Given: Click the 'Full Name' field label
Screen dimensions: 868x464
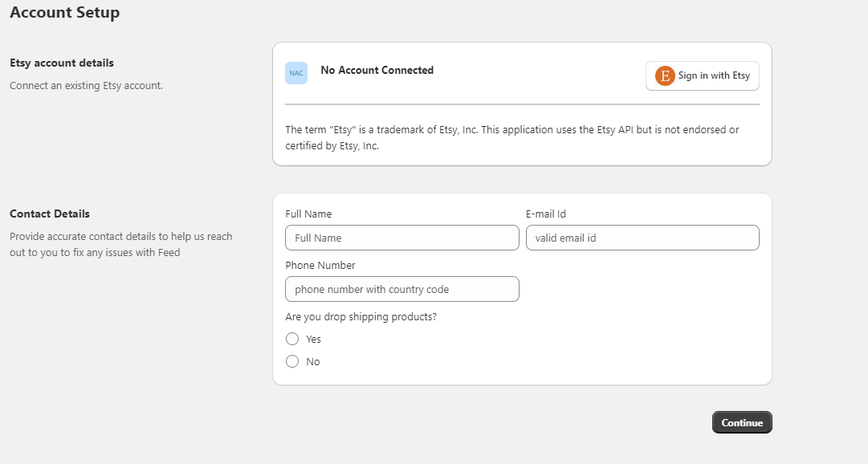Looking at the screenshot, I should tap(308, 214).
